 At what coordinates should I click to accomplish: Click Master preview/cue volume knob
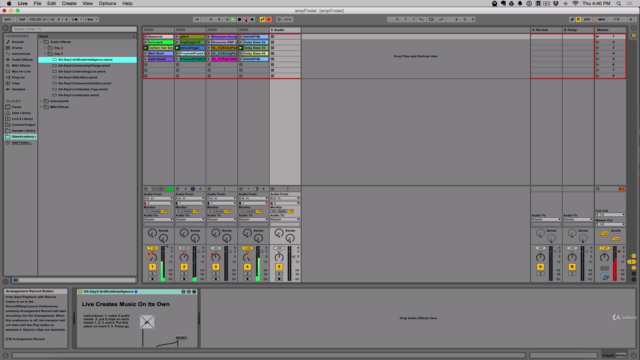[x=604, y=276]
